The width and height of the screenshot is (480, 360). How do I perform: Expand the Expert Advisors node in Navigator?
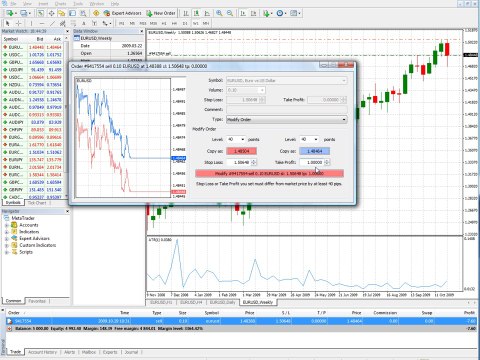[6, 239]
